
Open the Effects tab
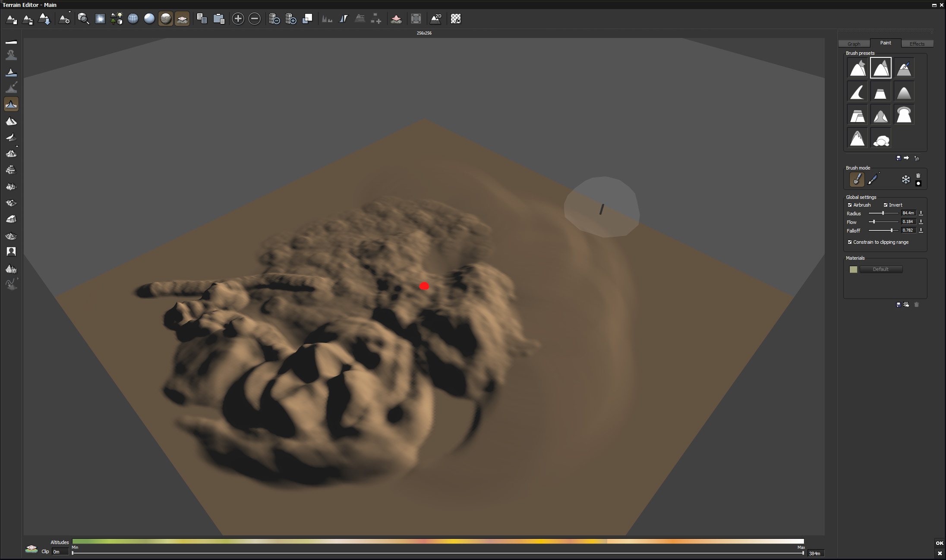point(917,44)
